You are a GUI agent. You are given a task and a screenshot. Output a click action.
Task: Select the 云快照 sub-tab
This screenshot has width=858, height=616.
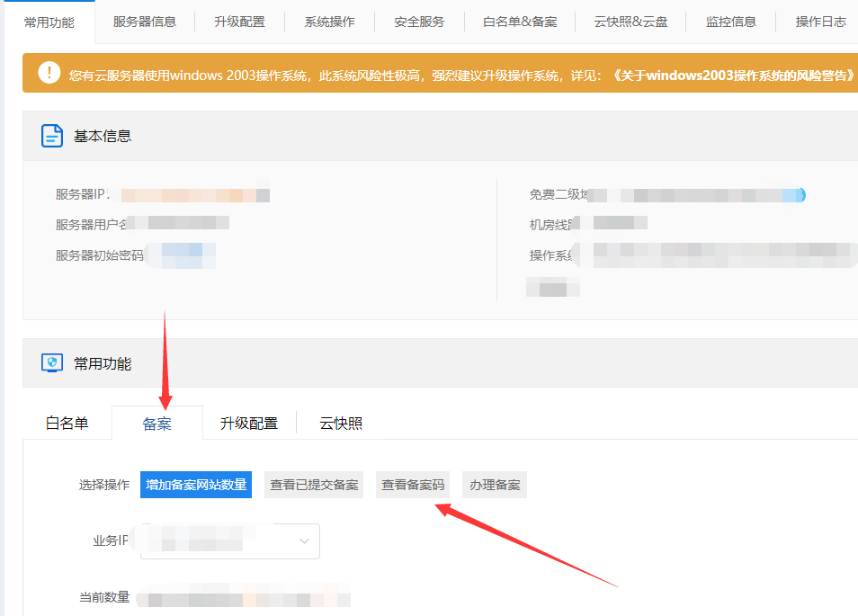pos(341,423)
